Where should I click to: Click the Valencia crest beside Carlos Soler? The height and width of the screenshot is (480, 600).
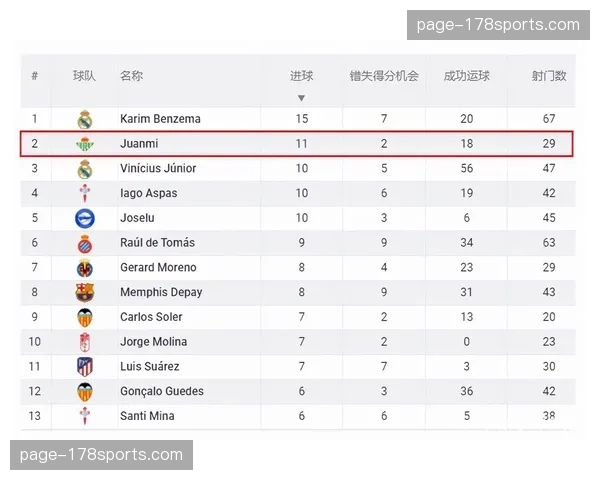[x=85, y=317]
